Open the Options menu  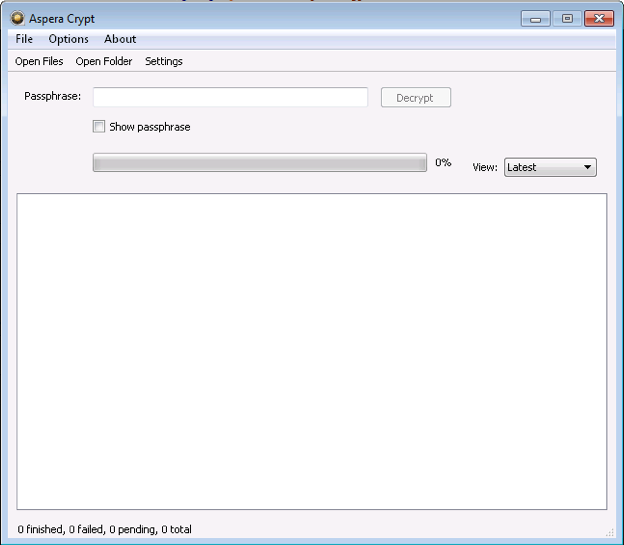point(68,39)
